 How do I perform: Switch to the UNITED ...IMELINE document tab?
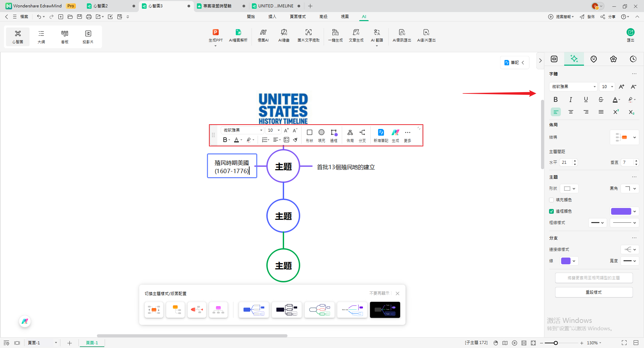[275, 6]
